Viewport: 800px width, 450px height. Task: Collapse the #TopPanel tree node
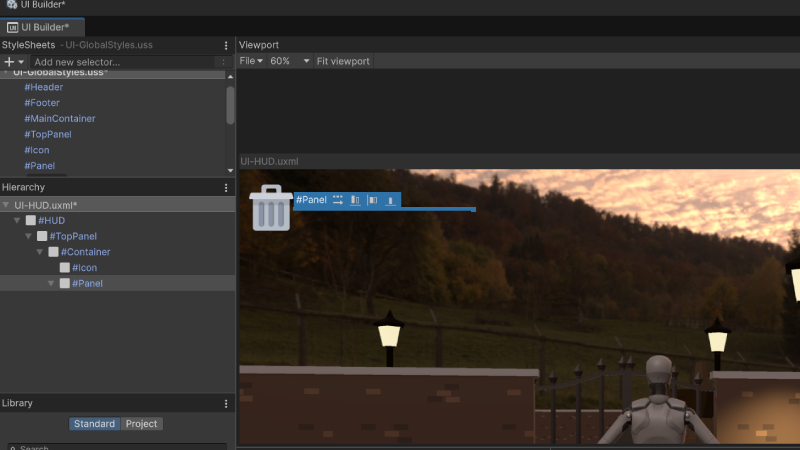29,236
